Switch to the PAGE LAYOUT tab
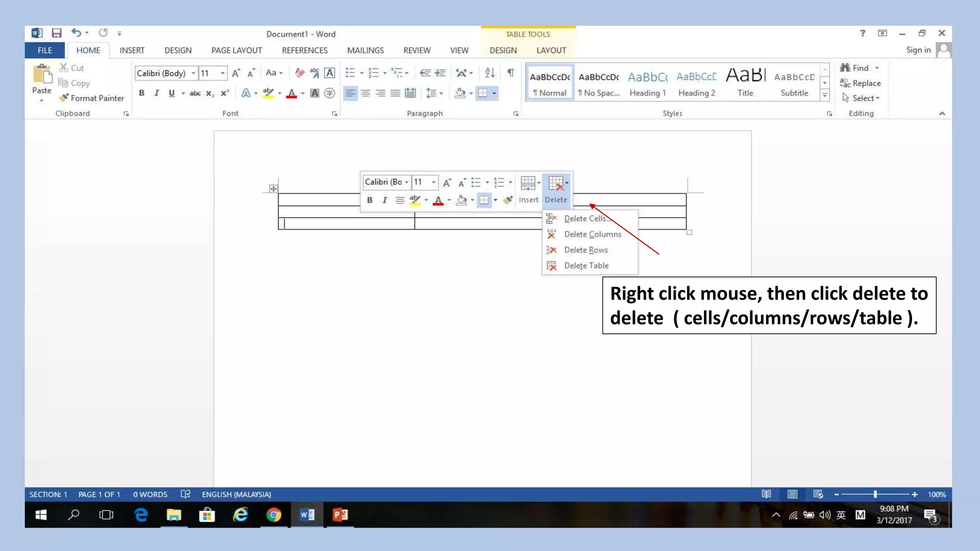 click(237, 50)
